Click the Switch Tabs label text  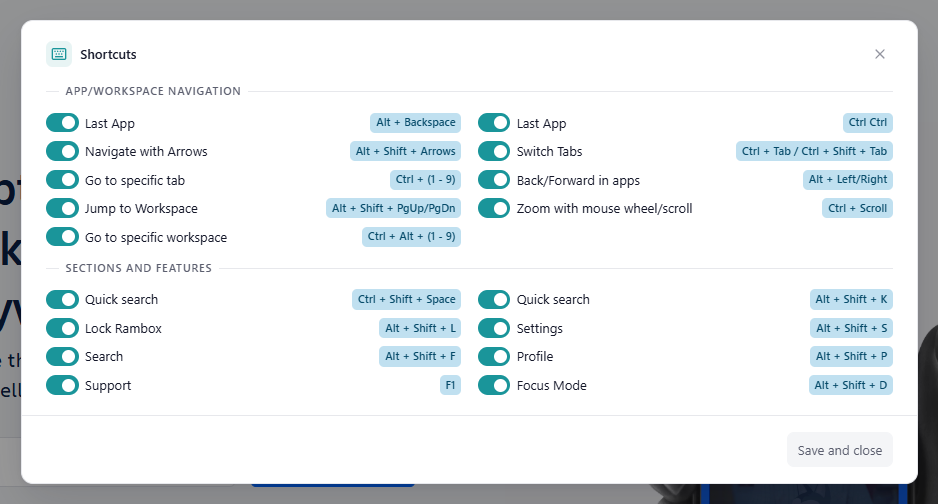549,152
